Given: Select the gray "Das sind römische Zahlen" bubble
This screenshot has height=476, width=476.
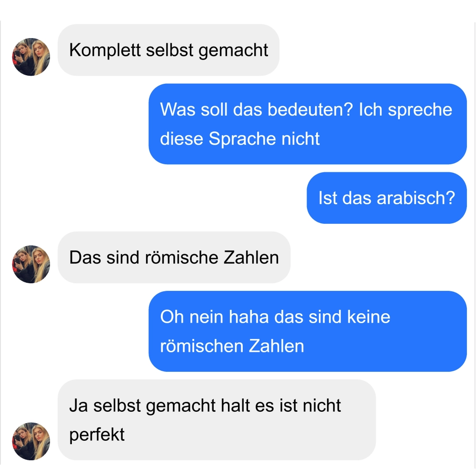Looking at the screenshot, I should coord(174,258).
